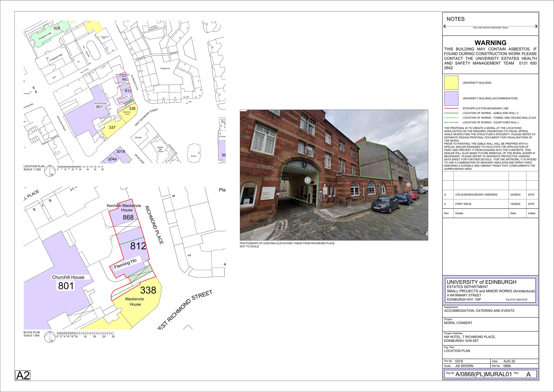Click 'Theatre Arts Centre' label
This screenshot has width=554, height=392.
click(x=160, y=149)
